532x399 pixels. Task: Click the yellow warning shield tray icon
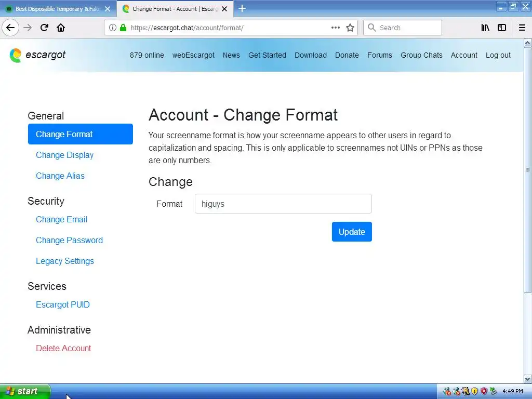point(475,391)
